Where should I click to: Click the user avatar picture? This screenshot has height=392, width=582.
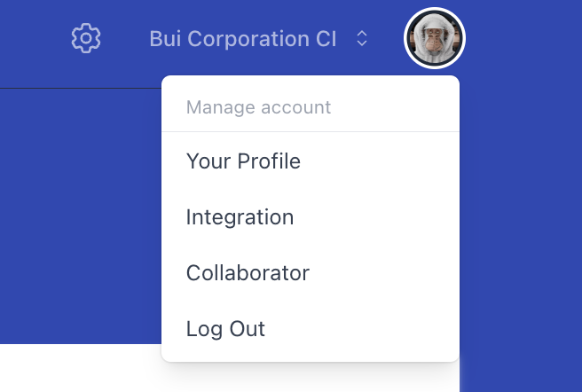pos(435,39)
